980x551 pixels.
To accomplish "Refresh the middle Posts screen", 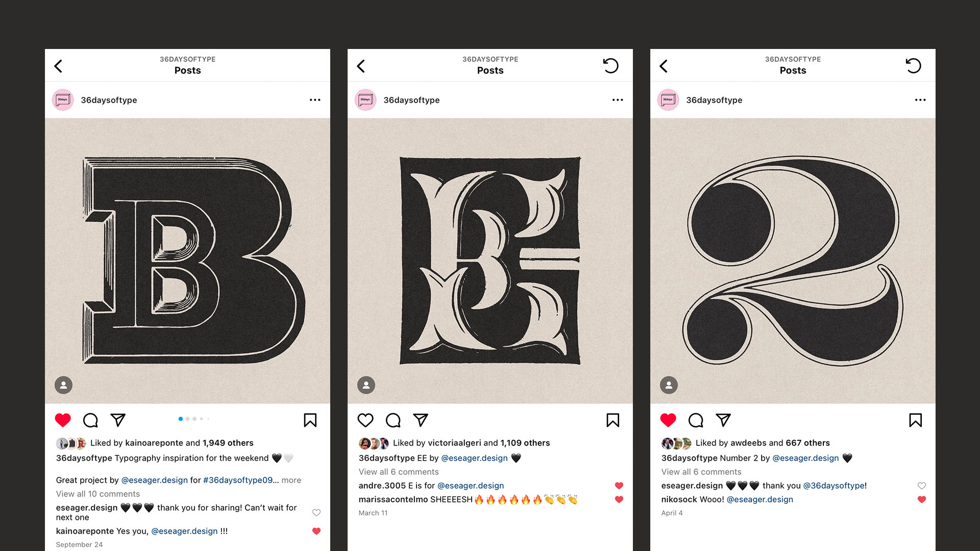I will coord(611,66).
